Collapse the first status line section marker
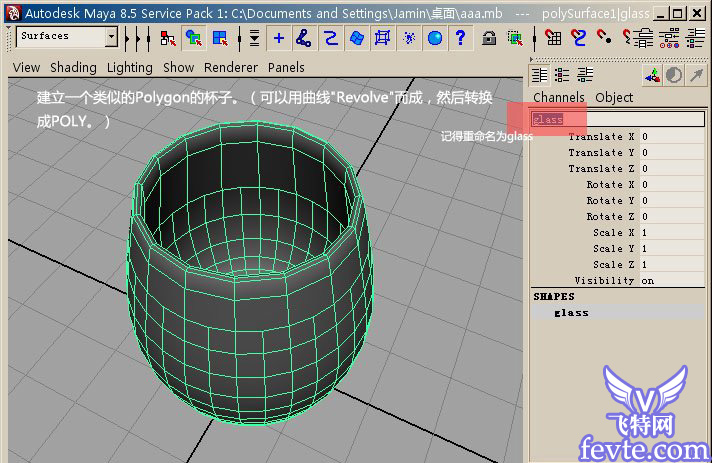This screenshot has height=463, width=712. [127, 38]
